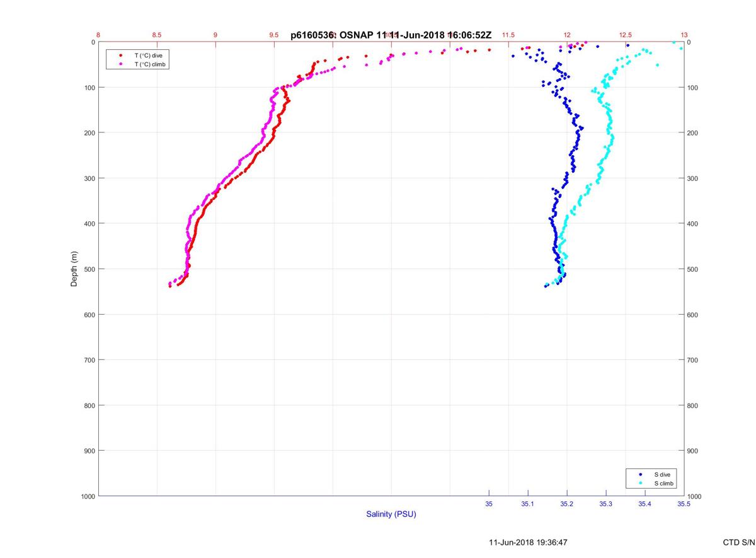Click '1000' on the left depth axis
This screenshot has width=756, height=558.
click(x=87, y=496)
